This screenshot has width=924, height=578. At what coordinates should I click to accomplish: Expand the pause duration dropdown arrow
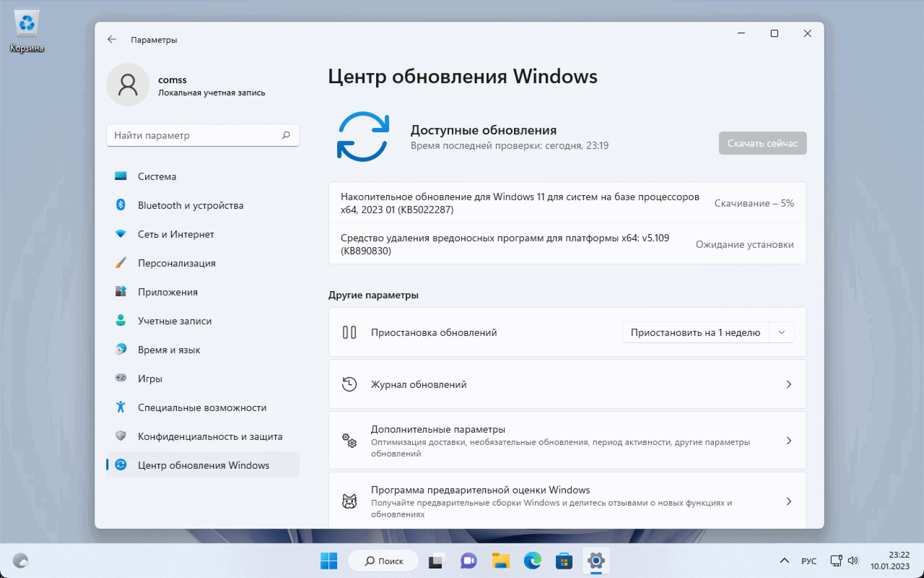click(782, 332)
